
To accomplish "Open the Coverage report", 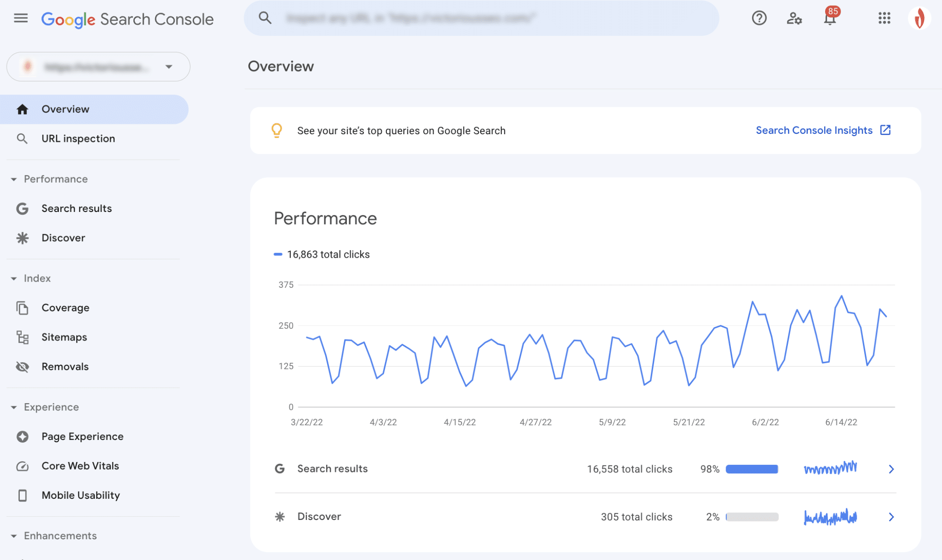I will click(x=94, y=308).
